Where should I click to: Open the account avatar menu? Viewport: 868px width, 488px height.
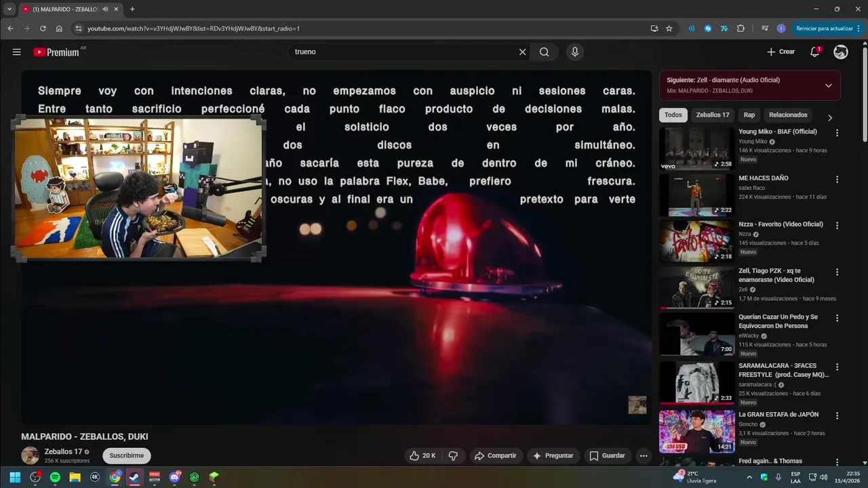(841, 52)
